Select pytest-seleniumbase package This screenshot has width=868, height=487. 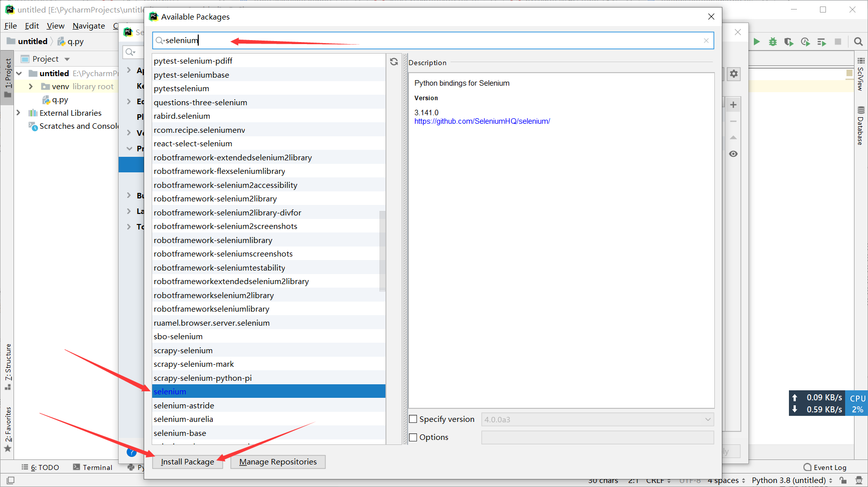pyautogui.click(x=269, y=75)
